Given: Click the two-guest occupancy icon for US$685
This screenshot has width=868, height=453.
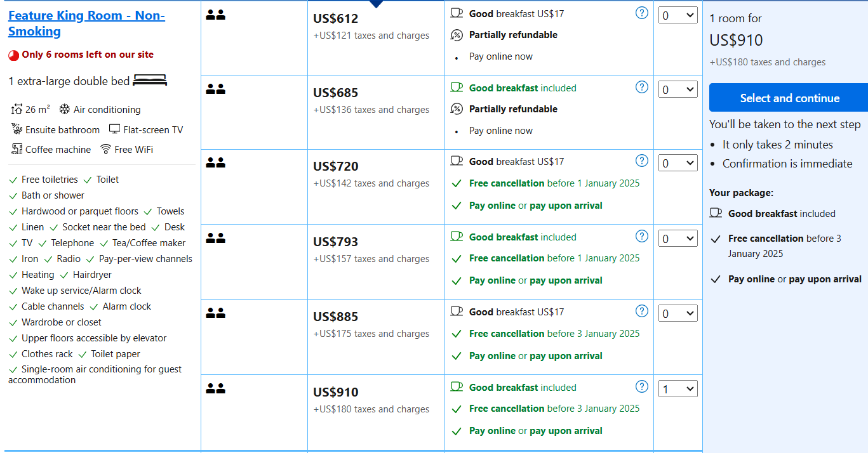Looking at the screenshot, I should [216, 89].
